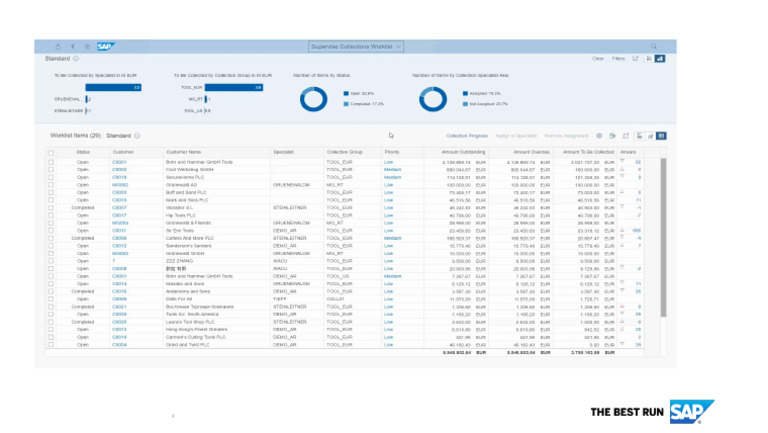This screenshot has height=433, width=768.
Task: Click the Assign to Specialist button
Action: click(x=516, y=136)
